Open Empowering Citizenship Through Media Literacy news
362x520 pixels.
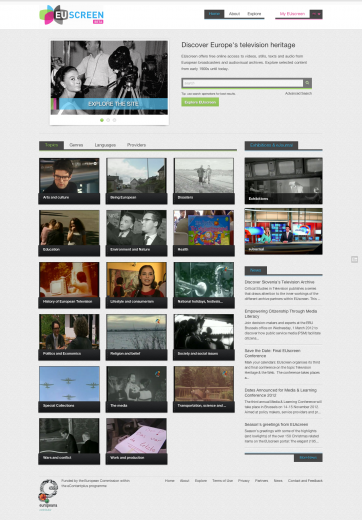(281, 313)
